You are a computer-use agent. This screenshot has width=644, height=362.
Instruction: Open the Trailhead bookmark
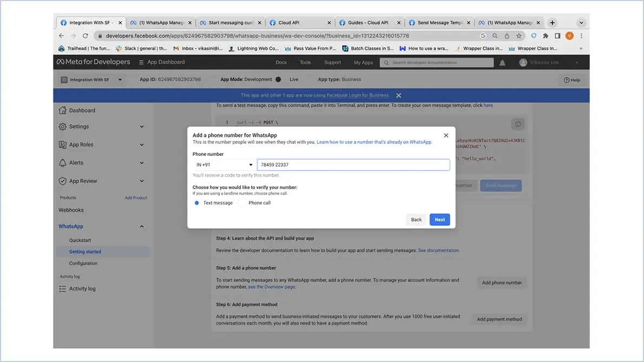pyautogui.click(x=84, y=49)
